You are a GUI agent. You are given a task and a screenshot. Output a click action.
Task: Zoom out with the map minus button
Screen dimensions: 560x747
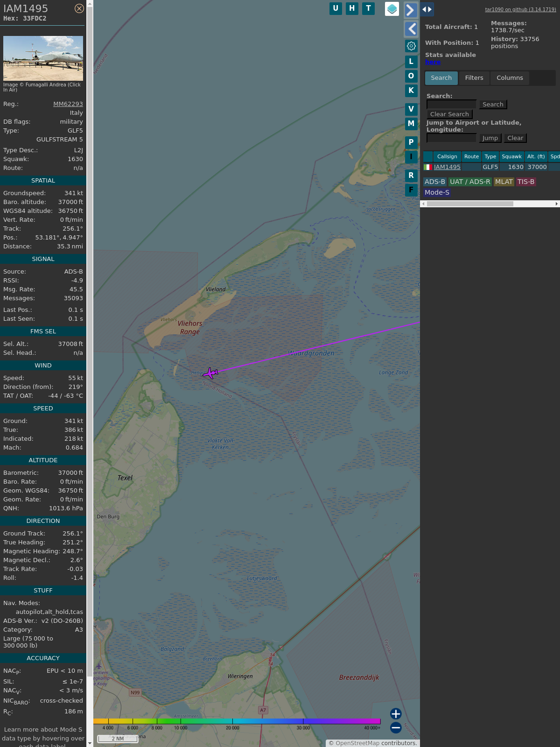click(x=396, y=728)
